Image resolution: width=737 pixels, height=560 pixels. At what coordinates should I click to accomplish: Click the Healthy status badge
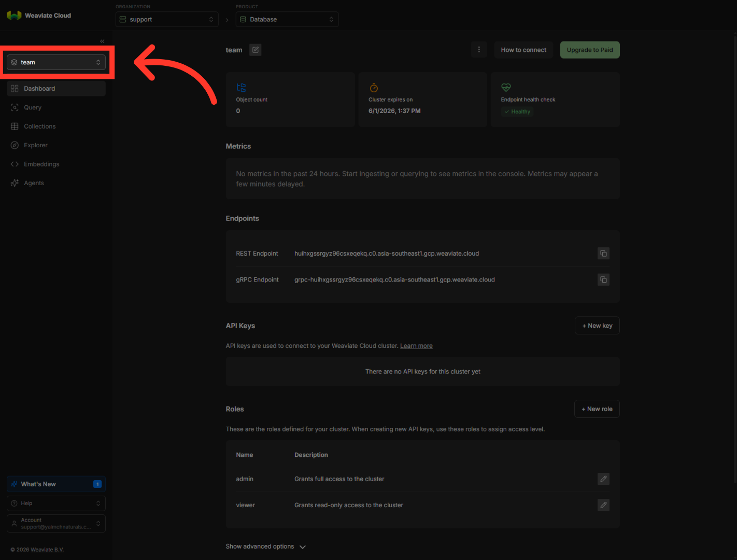pyautogui.click(x=517, y=111)
